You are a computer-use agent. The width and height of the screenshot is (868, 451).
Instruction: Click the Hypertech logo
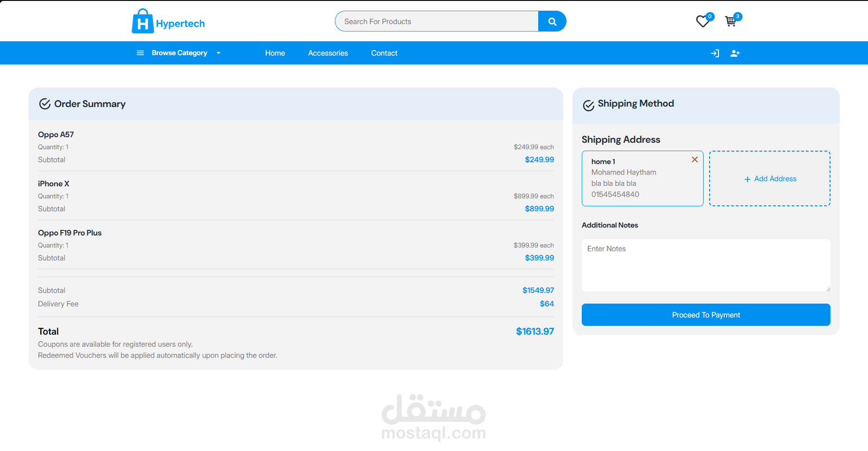coord(168,21)
